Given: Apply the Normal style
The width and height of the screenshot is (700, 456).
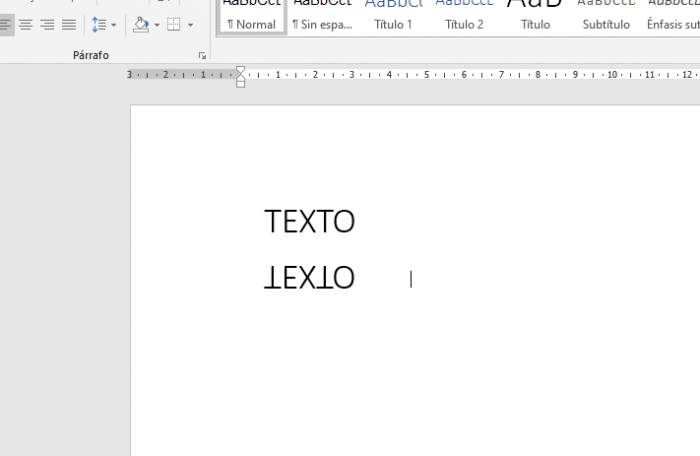Looking at the screenshot, I should pyautogui.click(x=251, y=16).
